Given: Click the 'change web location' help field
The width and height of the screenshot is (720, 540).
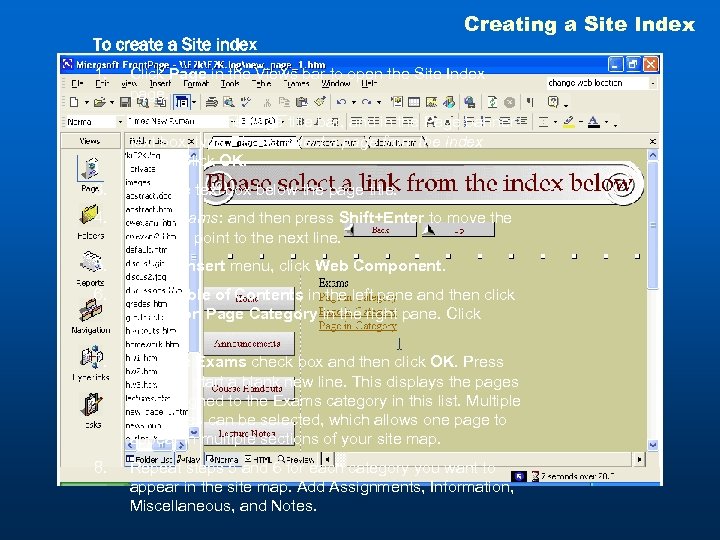Looking at the screenshot, I should [x=597, y=83].
